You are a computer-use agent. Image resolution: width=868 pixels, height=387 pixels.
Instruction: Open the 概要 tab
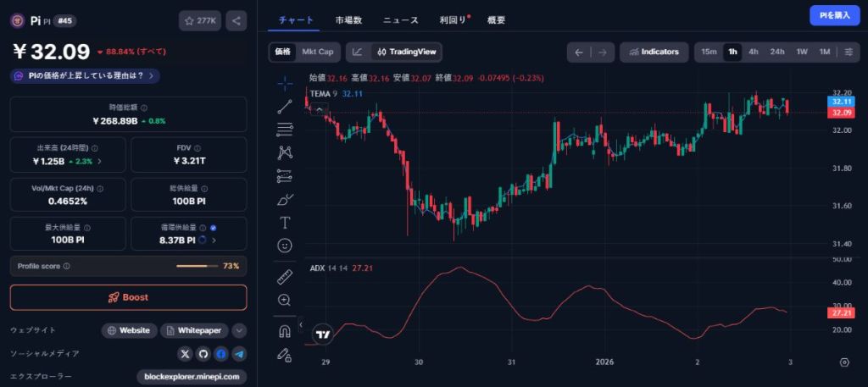point(496,20)
